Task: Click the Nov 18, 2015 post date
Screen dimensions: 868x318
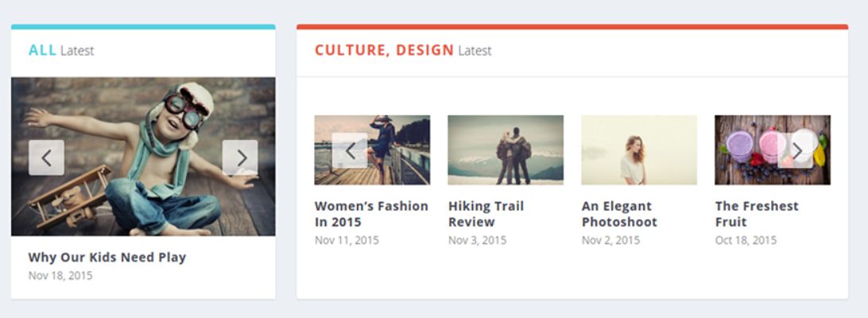Action: pos(60,275)
